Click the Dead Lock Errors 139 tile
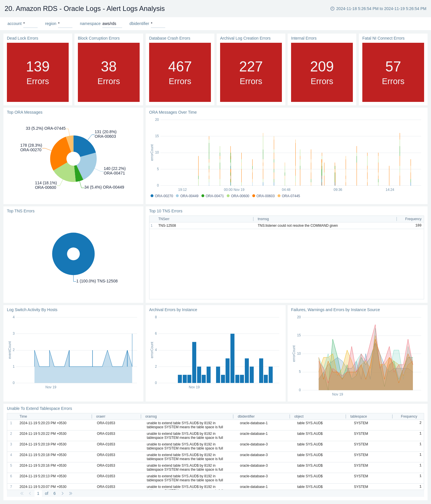This screenshot has height=504, width=431. click(x=38, y=72)
